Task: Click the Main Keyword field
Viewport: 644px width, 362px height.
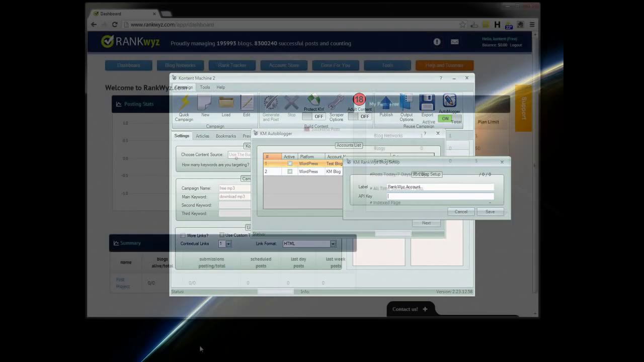Action: (x=234, y=197)
